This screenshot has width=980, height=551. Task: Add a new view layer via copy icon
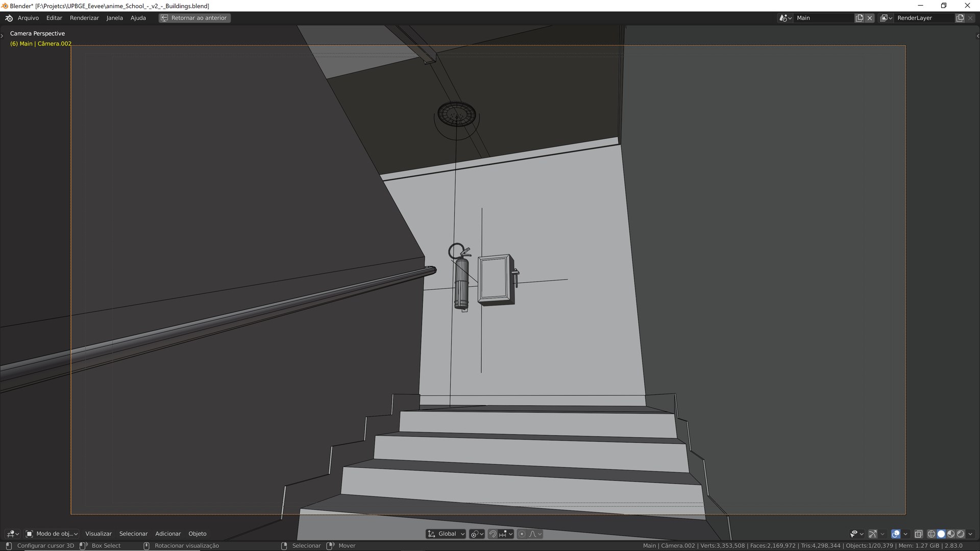click(960, 18)
